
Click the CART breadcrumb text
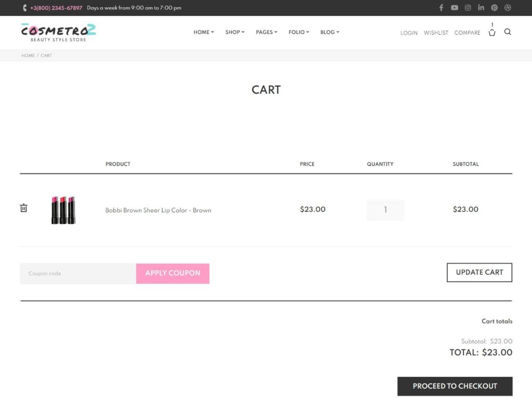click(46, 56)
